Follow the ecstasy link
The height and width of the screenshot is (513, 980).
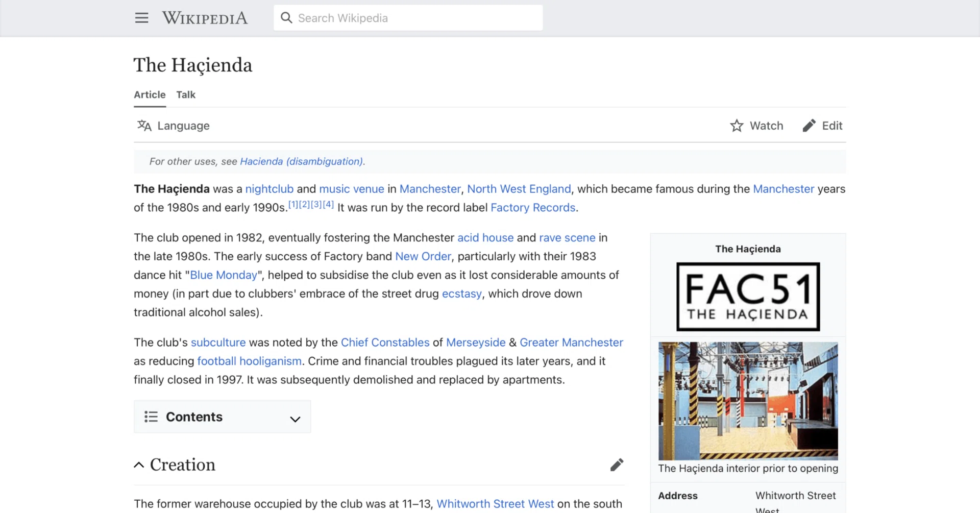462,294
